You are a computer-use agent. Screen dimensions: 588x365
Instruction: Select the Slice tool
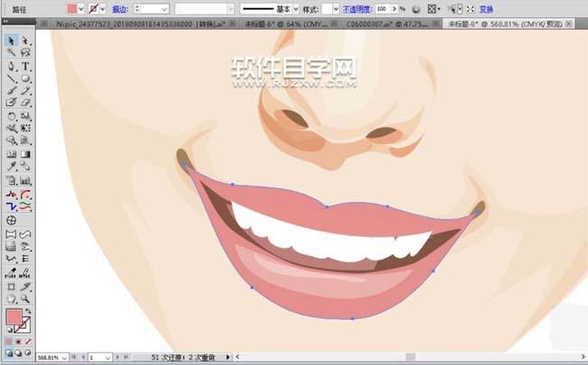click(x=25, y=287)
